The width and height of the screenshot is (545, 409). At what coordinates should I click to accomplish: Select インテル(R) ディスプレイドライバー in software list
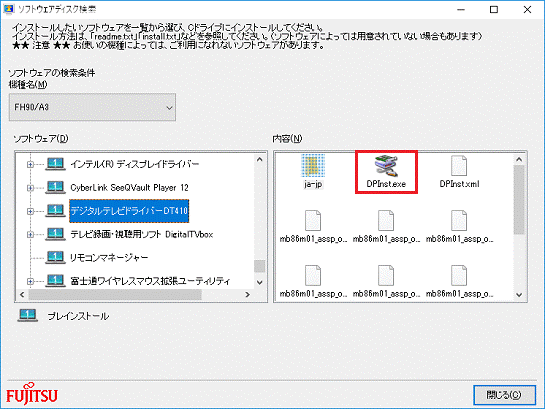click(x=135, y=164)
